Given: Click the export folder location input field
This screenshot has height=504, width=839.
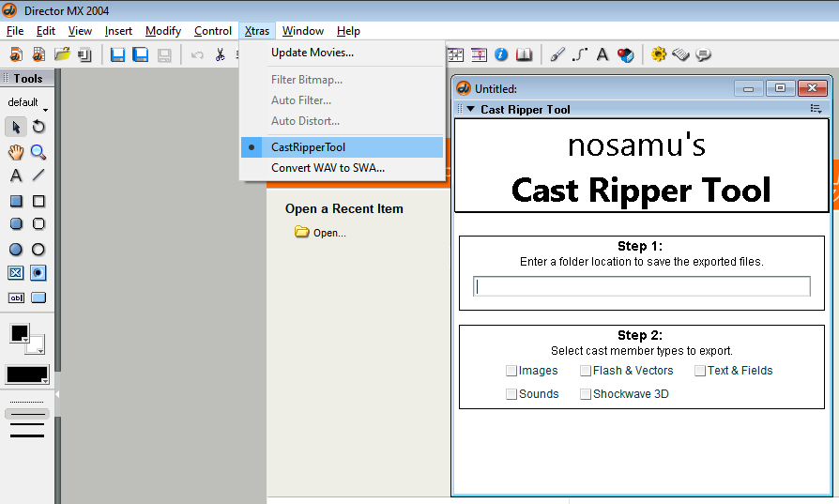Looking at the screenshot, I should 642,286.
